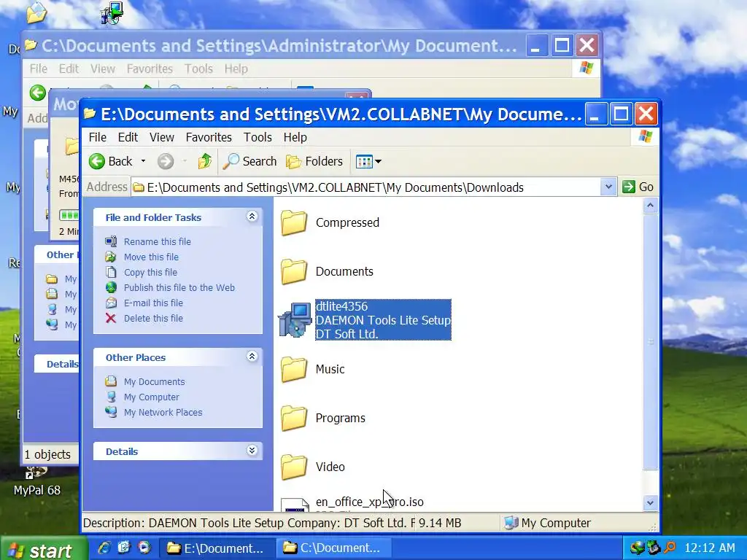Click the Favorites menu in back C:\ window
This screenshot has width=747, height=560.
tap(149, 69)
